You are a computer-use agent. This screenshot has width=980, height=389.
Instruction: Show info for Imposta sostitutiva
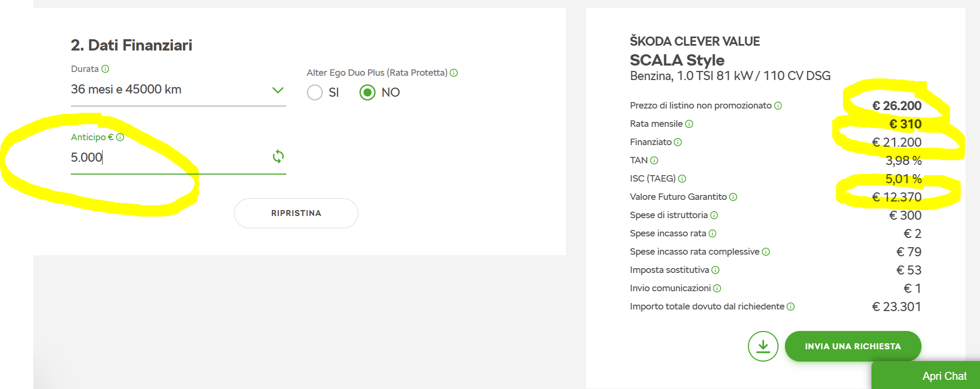coord(716,270)
